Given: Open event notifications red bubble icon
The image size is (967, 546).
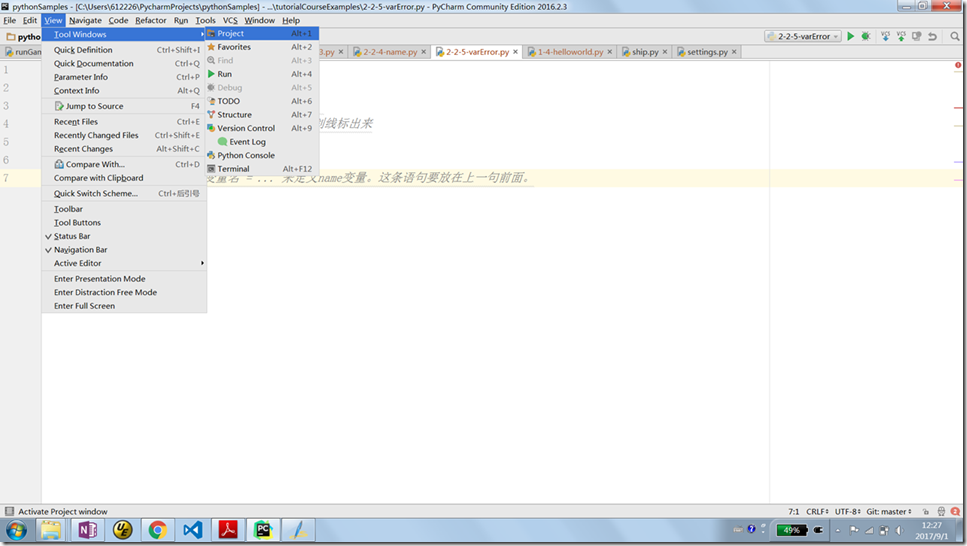Looking at the screenshot, I should [955, 511].
